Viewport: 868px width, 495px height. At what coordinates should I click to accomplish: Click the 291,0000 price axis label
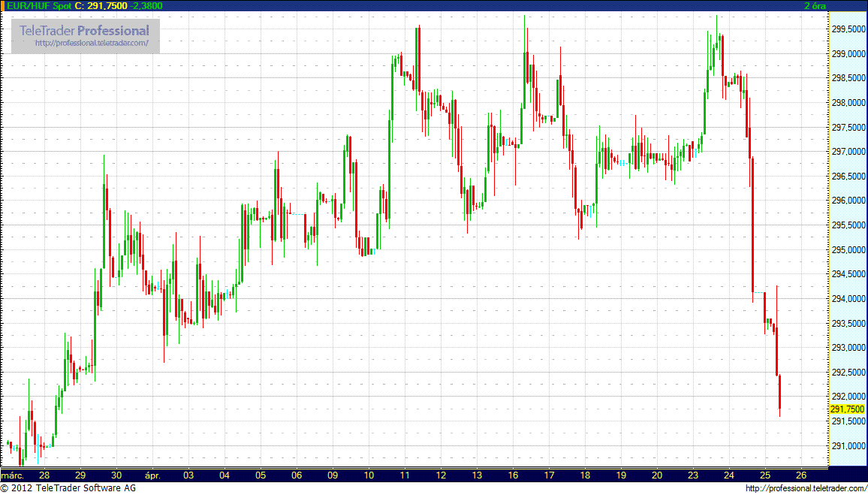[x=849, y=445]
